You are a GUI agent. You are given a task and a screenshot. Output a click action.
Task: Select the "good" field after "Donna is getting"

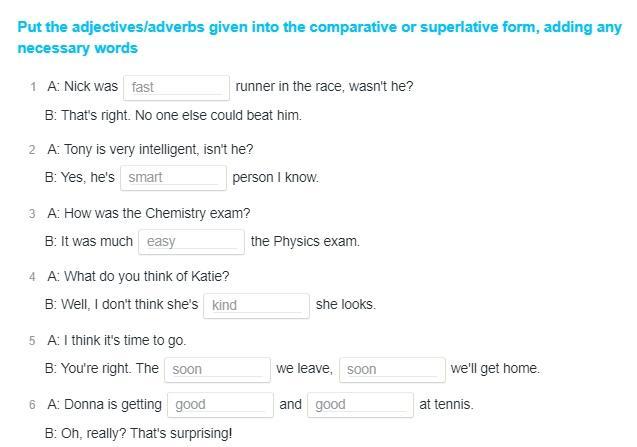(220, 405)
